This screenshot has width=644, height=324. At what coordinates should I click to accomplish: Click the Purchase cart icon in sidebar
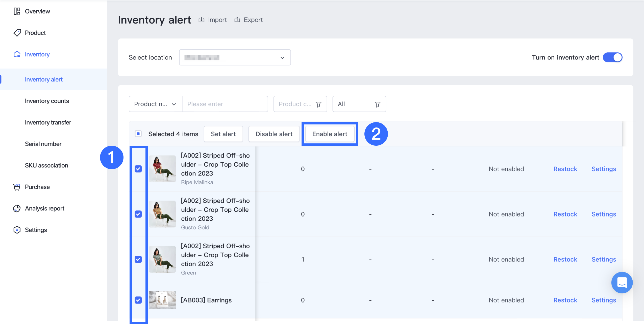click(x=17, y=187)
